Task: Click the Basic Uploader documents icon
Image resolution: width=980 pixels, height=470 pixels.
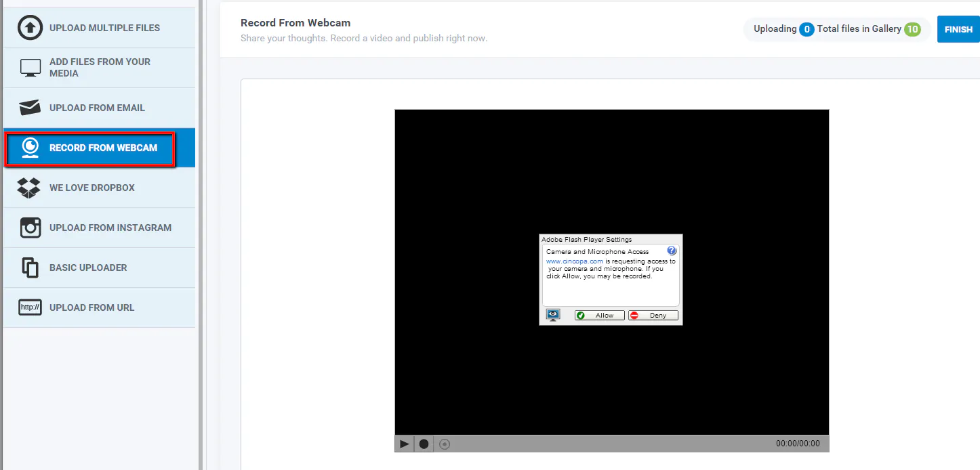Action: point(30,268)
